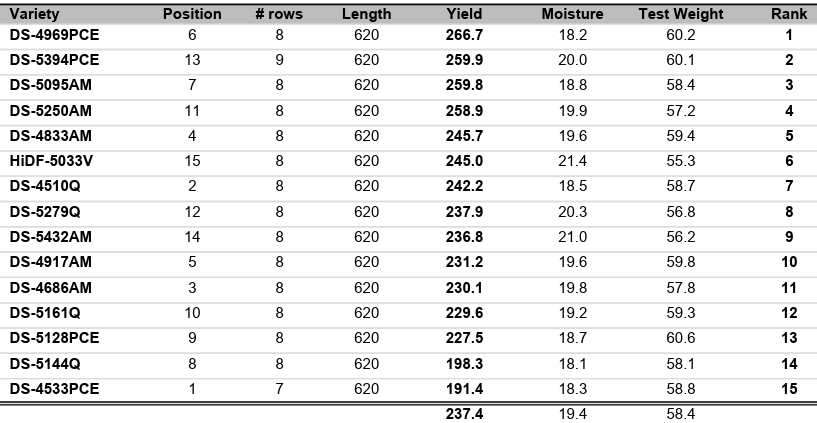Select the Test Weight column header

679,15
